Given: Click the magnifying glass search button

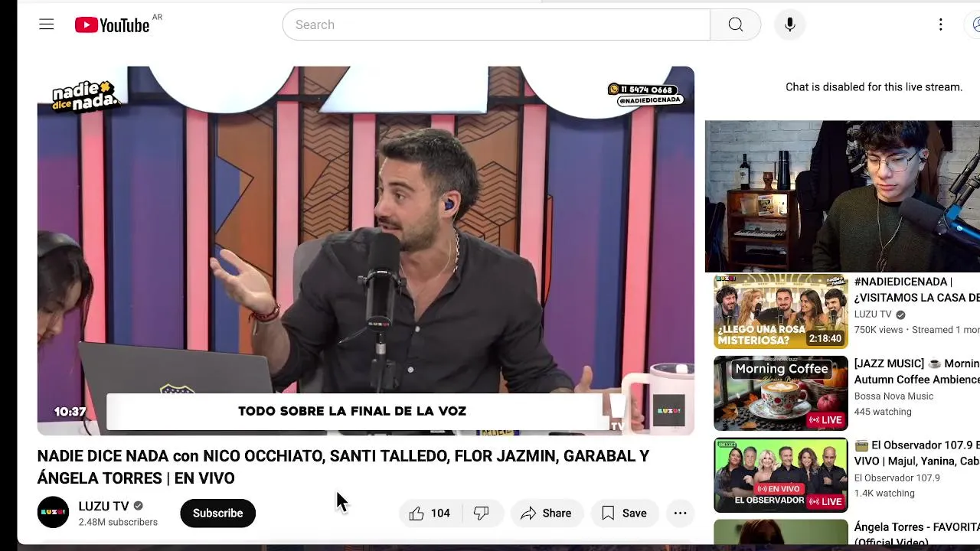Looking at the screenshot, I should click(x=735, y=24).
